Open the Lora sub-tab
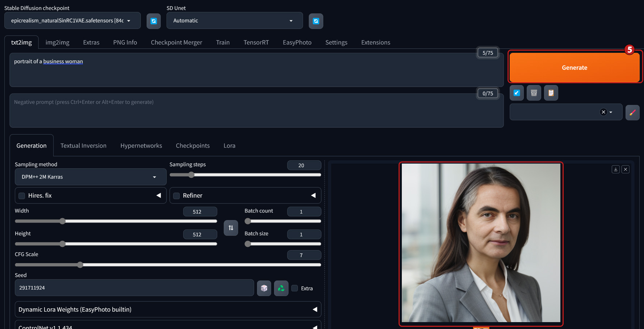The height and width of the screenshot is (329, 644). 230,145
